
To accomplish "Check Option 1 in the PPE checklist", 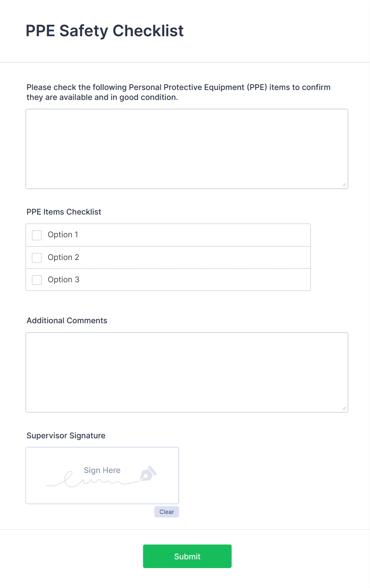I will coord(37,235).
